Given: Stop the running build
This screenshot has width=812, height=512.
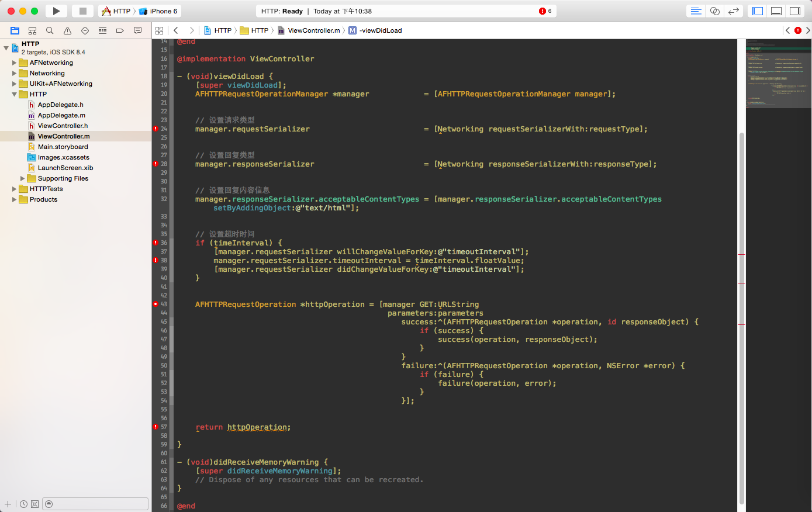Looking at the screenshot, I should 83,11.
